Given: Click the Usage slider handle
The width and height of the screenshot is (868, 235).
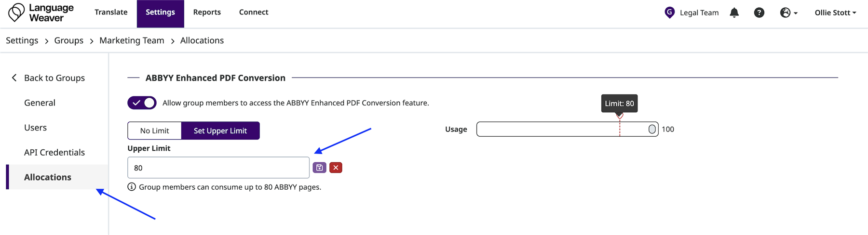Looking at the screenshot, I should pyautogui.click(x=652, y=129).
